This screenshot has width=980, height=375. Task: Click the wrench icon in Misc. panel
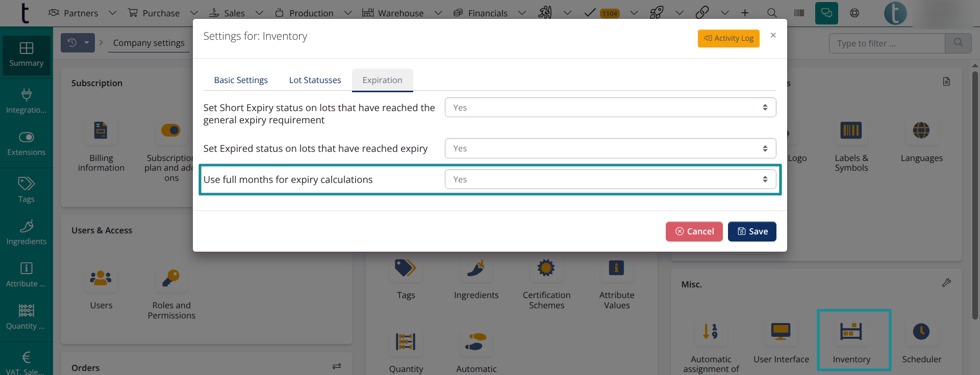point(946,283)
